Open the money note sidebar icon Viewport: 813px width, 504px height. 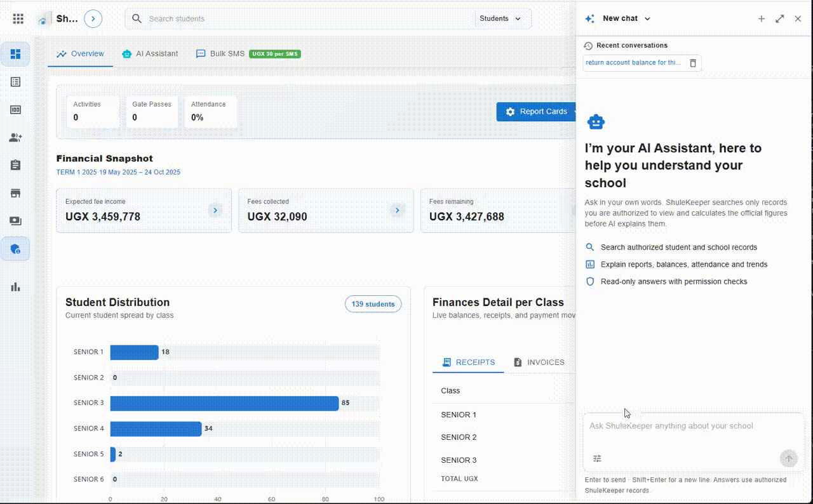pyautogui.click(x=15, y=110)
